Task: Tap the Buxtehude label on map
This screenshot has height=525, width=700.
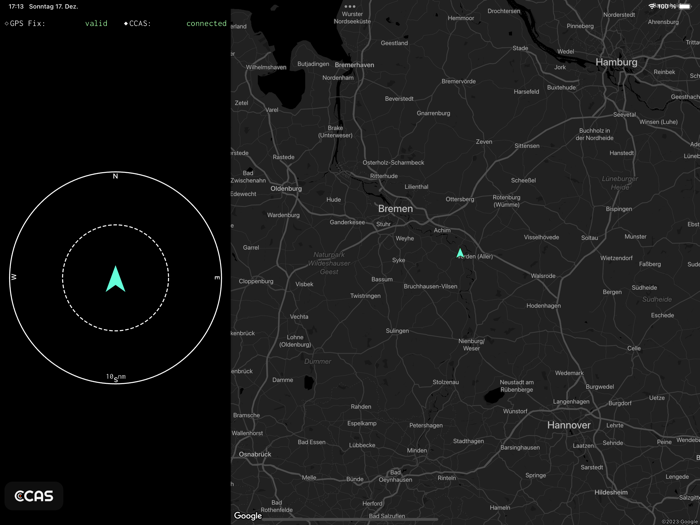Action: 561,88
